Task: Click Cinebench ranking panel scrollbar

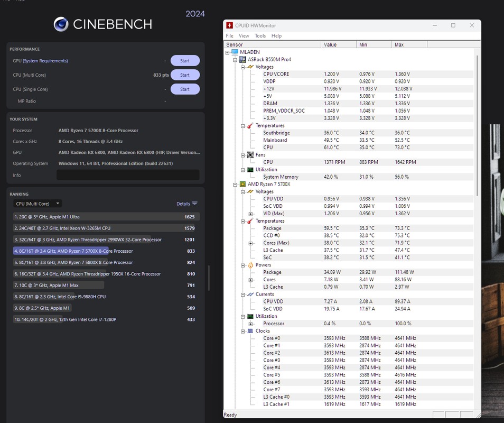Action: [209, 278]
